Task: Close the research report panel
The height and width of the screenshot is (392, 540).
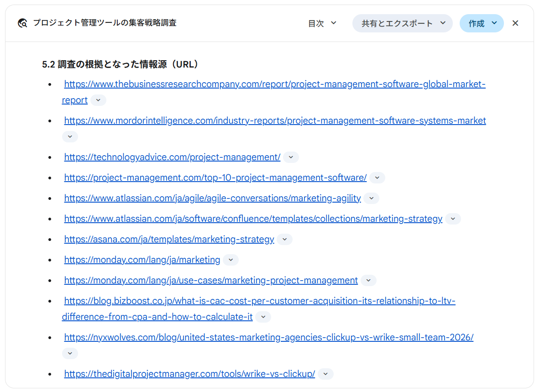Action: pos(515,23)
